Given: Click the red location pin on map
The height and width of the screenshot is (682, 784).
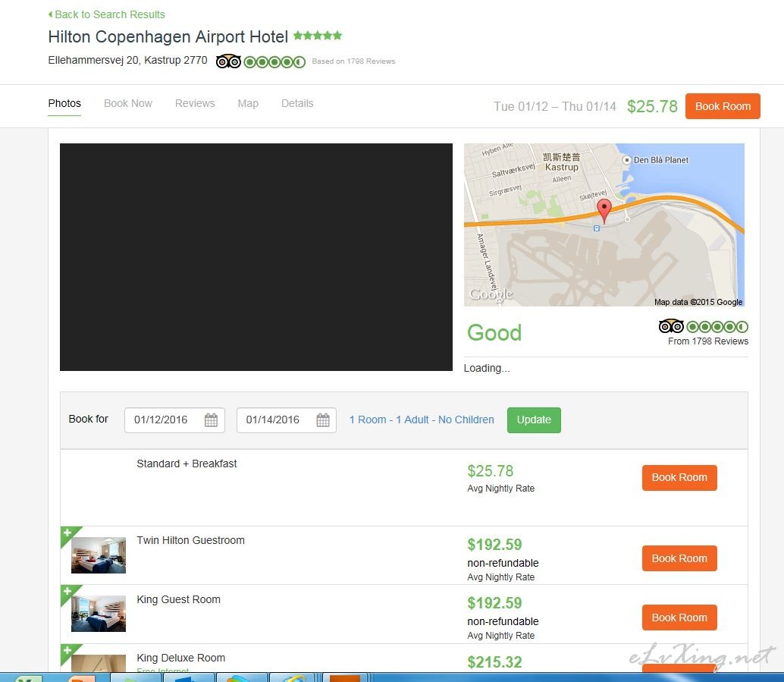Looking at the screenshot, I should pyautogui.click(x=604, y=209).
